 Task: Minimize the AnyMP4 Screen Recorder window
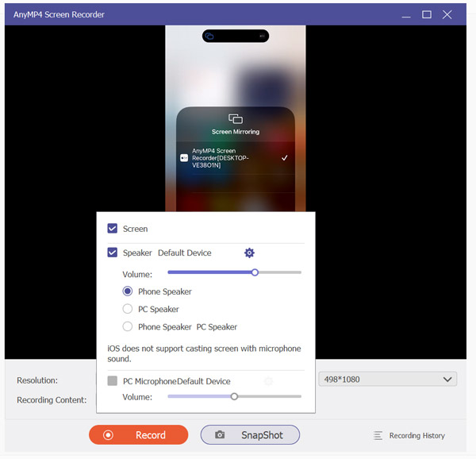pos(404,14)
